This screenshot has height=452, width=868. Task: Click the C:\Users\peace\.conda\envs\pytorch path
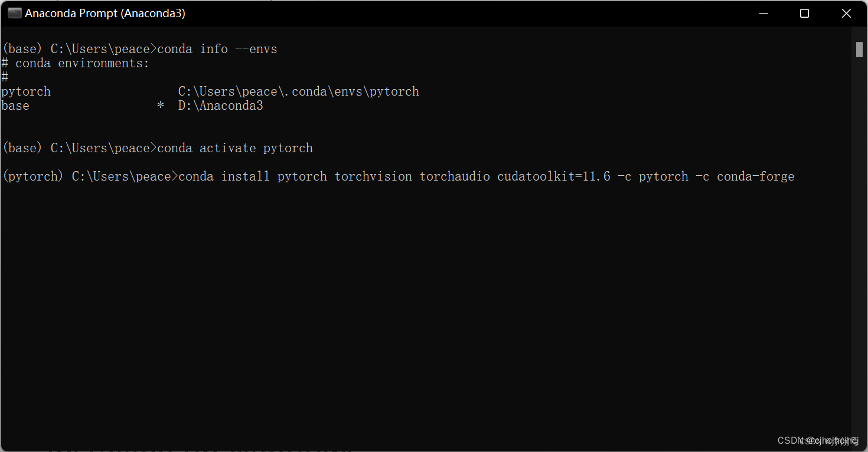[299, 91]
